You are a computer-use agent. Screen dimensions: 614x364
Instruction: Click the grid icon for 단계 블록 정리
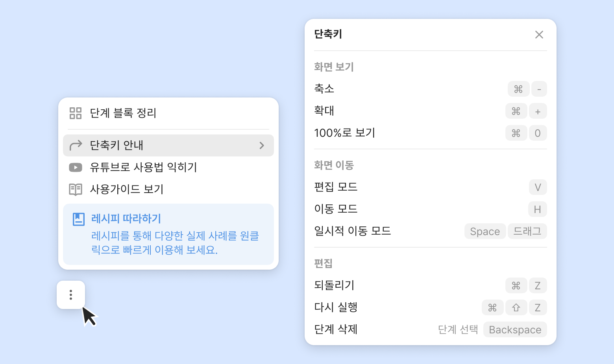[x=76, y=113]
